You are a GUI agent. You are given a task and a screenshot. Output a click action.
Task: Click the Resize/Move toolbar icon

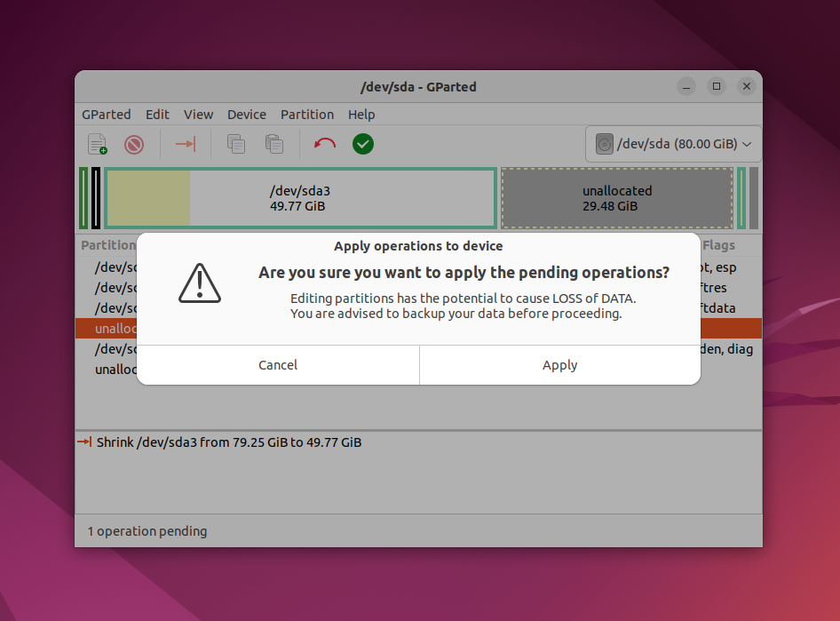186,144
